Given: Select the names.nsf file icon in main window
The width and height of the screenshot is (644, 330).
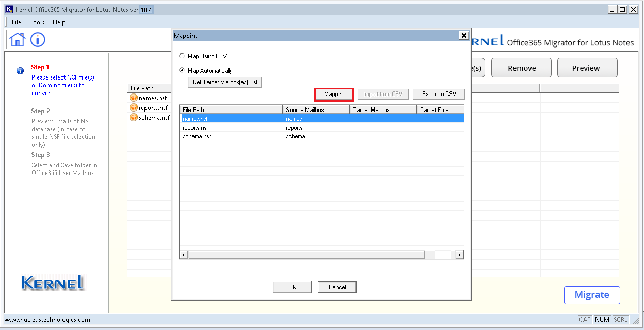Looking at the screenshot, I should (x=134, y=98).
